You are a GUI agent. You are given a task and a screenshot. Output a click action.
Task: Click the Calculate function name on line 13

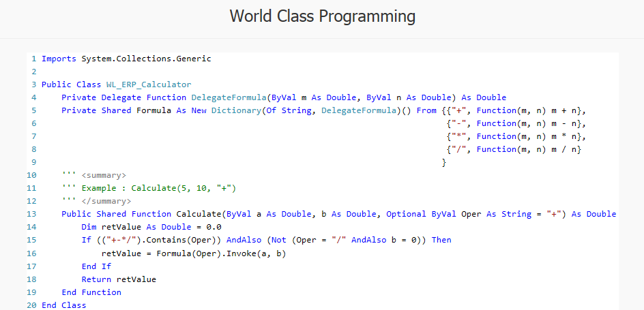point(199,214)
